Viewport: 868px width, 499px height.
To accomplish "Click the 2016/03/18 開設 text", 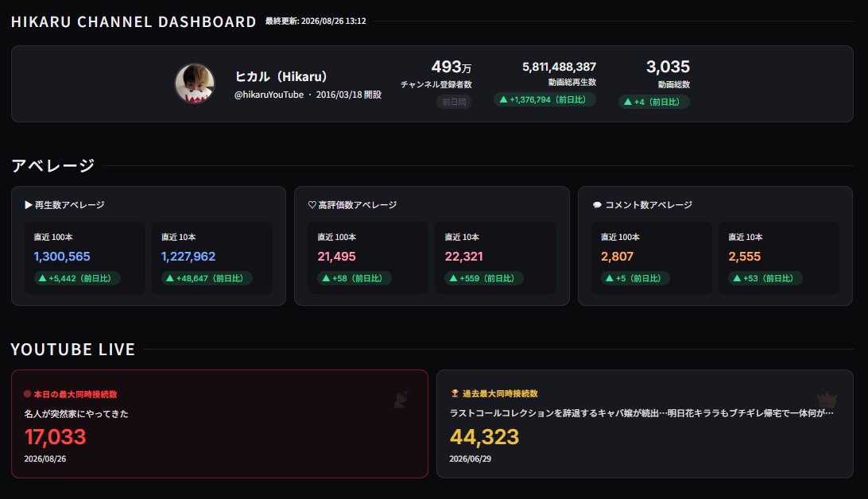I will (x=349, y=95).
